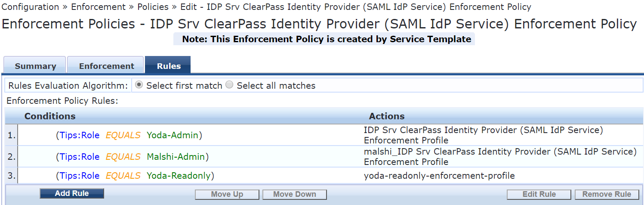The height and width of the screenshot is (205, 644).
Task: Click the Add Rule button
Action: point(72,194)
